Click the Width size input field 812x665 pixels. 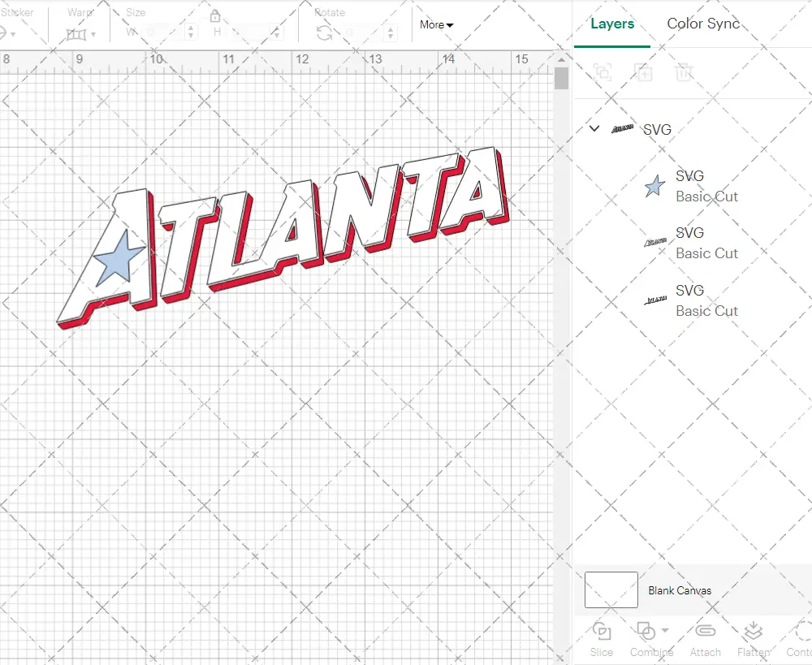point(162,32)
